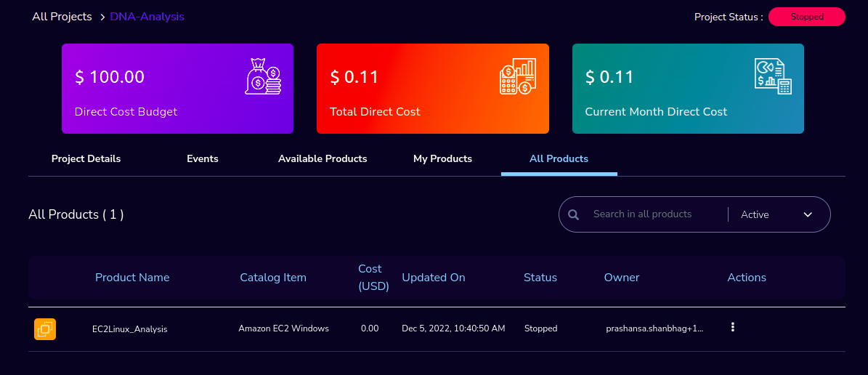Click the Search in all products field
Screen dimensions: 868x375
(x=656, y=214)
